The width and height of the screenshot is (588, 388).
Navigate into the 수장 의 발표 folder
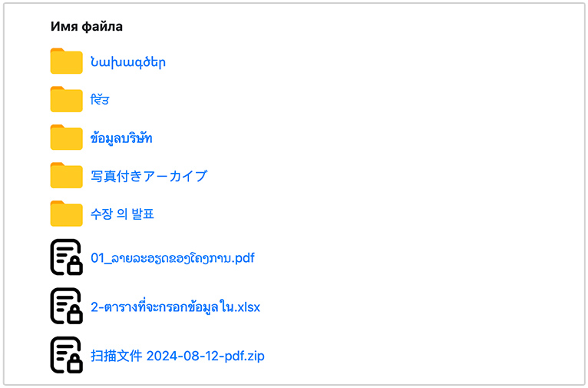pyautogui.click(x=122, y=214)
